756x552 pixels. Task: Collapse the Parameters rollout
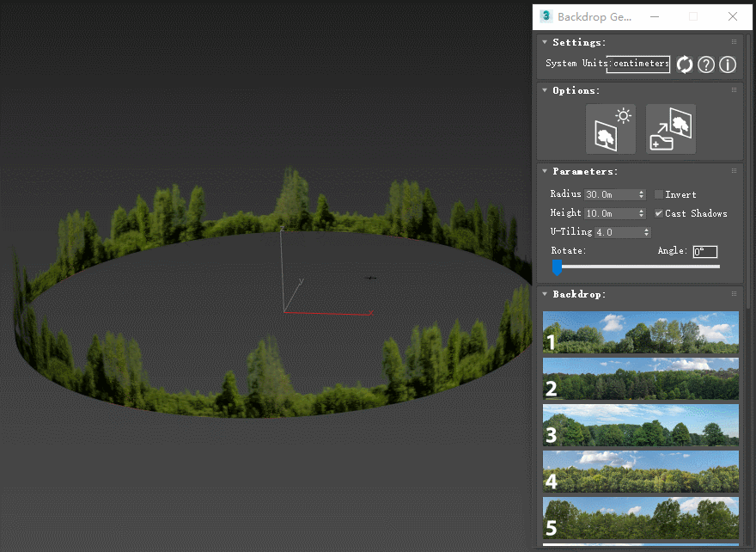point(545,171)
